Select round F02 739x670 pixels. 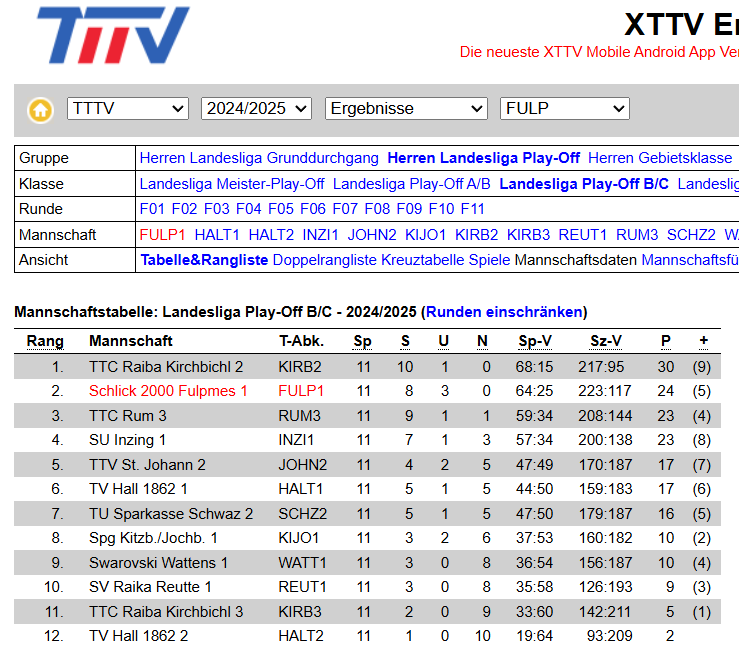tap(184, 209)
